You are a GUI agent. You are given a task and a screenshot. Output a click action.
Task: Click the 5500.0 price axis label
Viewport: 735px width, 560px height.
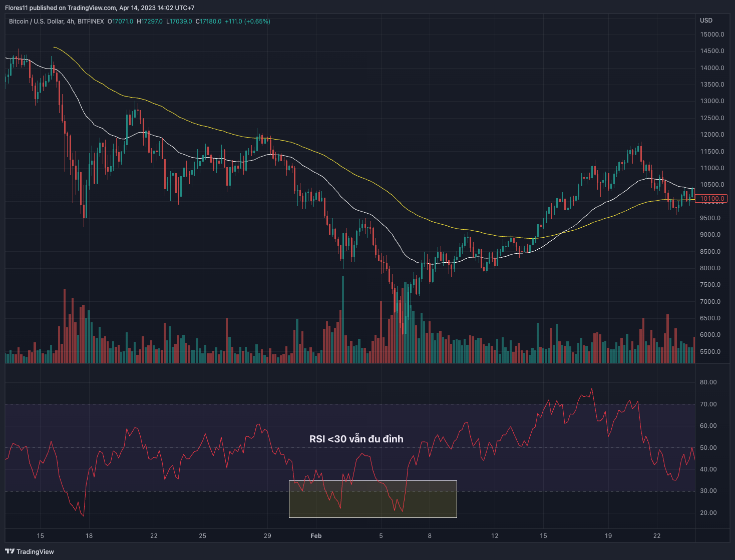[710, 352]
